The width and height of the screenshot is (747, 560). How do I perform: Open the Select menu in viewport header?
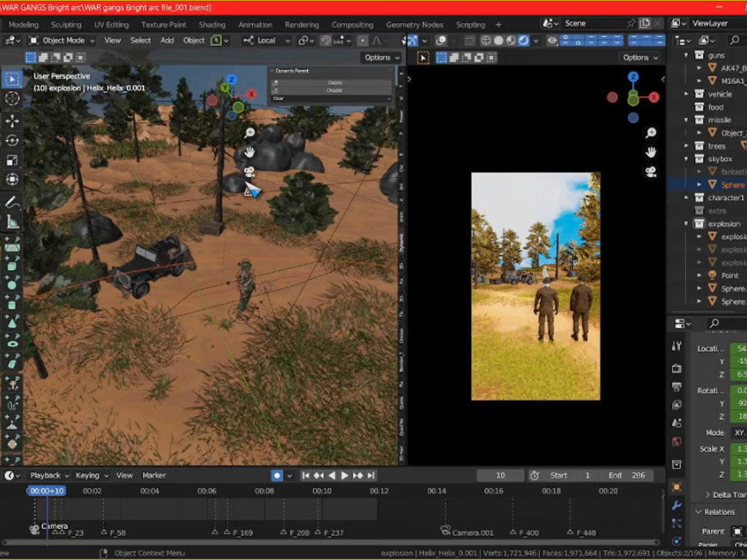point(140,40)
